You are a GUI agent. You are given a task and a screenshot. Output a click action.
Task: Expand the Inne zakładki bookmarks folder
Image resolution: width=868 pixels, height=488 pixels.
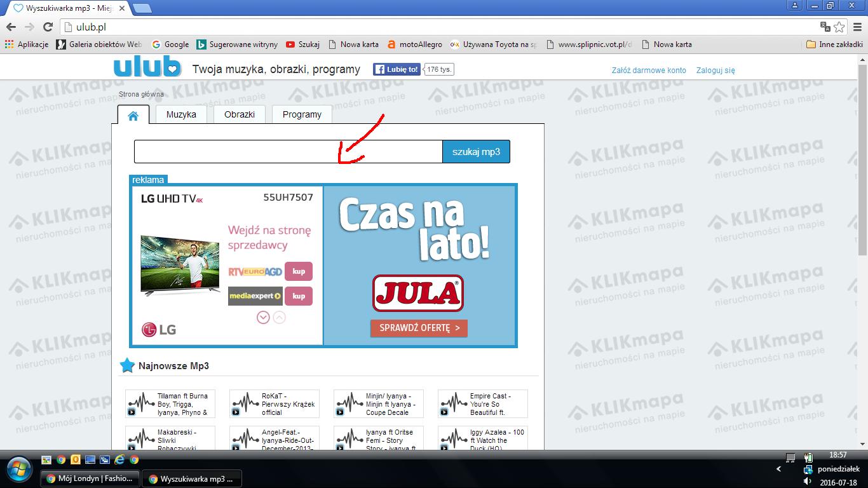[x=834, y=44]
